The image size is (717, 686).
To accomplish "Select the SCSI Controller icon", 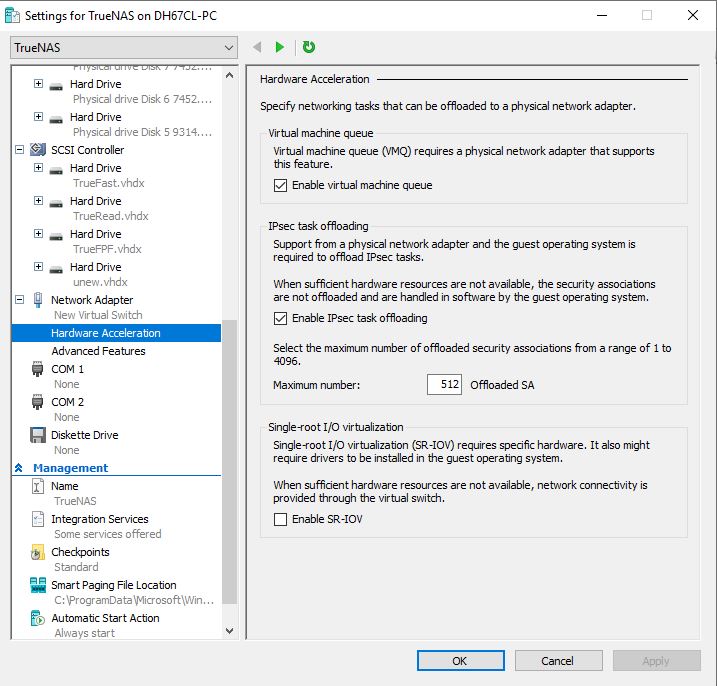I will tap(38, 150).
